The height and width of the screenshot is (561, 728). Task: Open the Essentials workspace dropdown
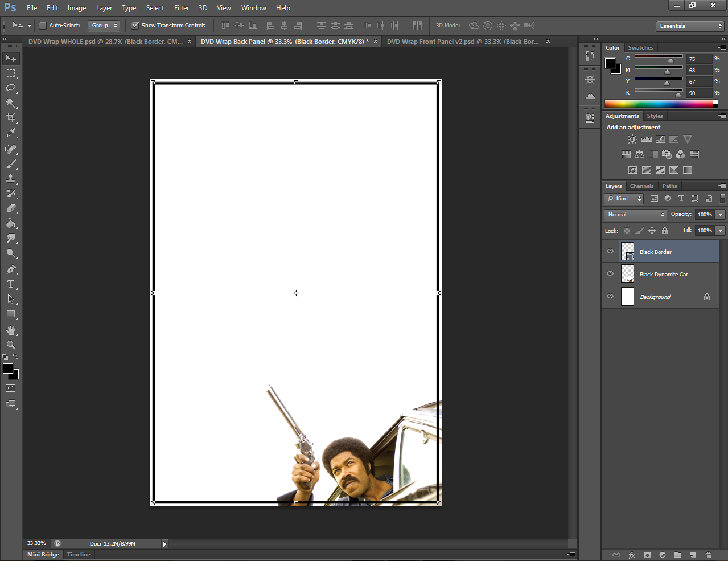689,26
